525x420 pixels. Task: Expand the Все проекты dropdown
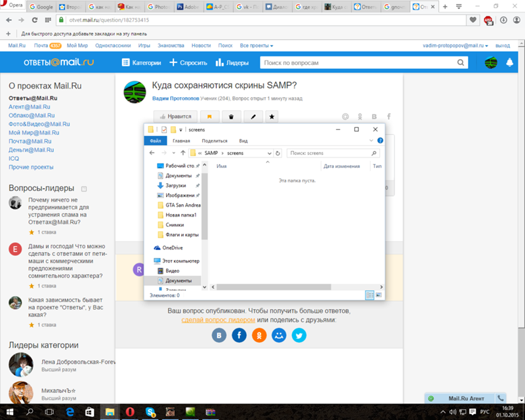[257, 45]
